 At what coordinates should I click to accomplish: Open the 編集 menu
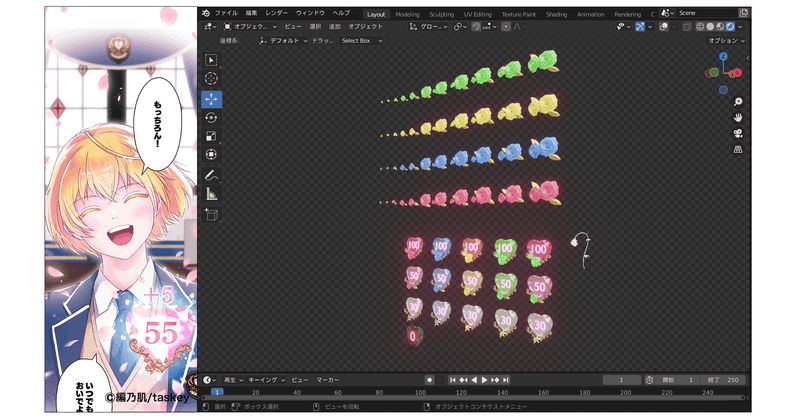(x=252, y=13)
